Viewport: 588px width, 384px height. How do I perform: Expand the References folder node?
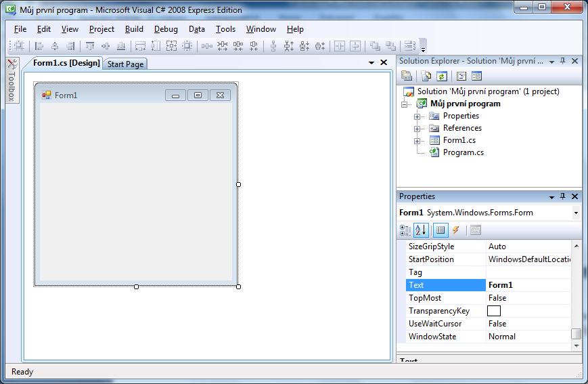click(417, 129)
